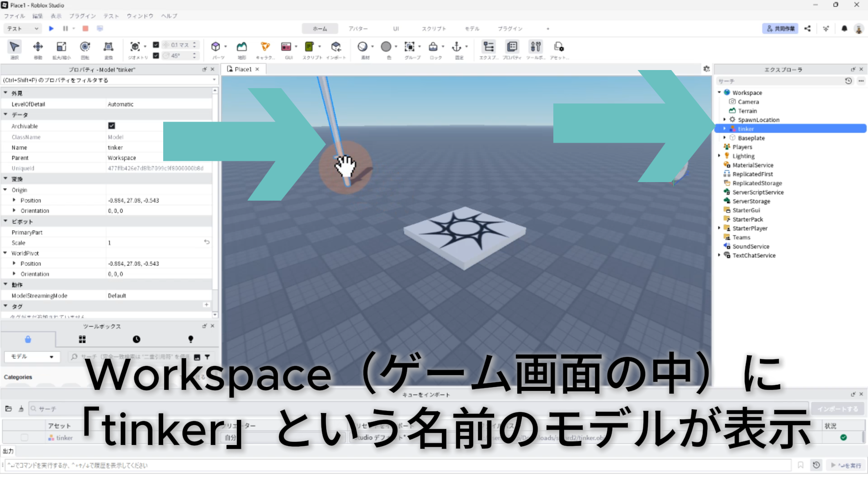Viewport: 868px width, 488px height.
Task: Open the ファイル menu
Action: point(14,16)
